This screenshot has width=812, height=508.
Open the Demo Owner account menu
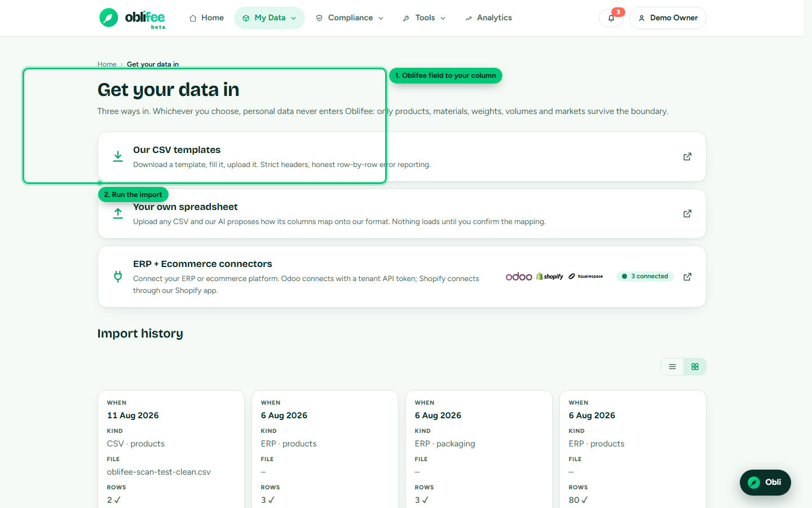(x=668, y=18)
